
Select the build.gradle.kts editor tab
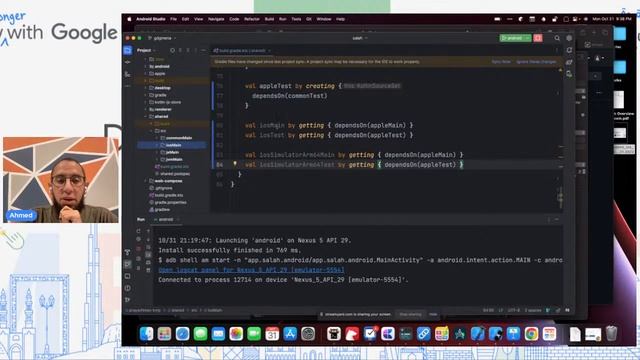click(x=242, y=51)
